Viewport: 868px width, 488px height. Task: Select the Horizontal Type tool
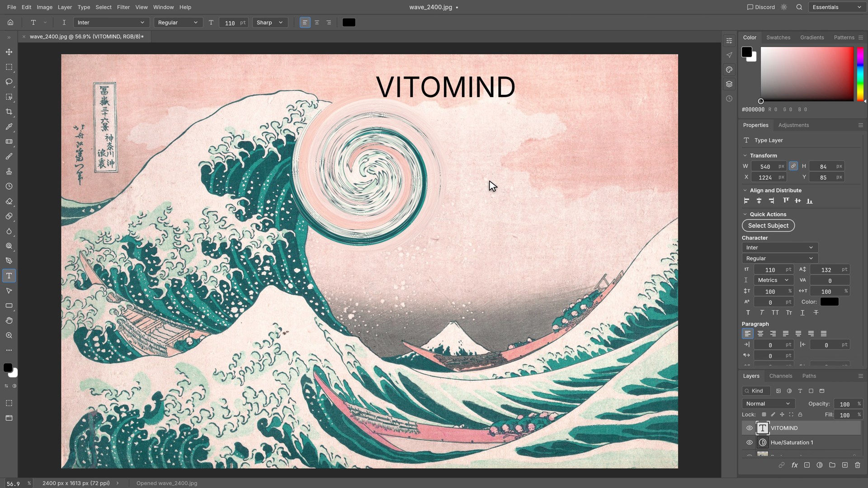(x=9, y=276)
